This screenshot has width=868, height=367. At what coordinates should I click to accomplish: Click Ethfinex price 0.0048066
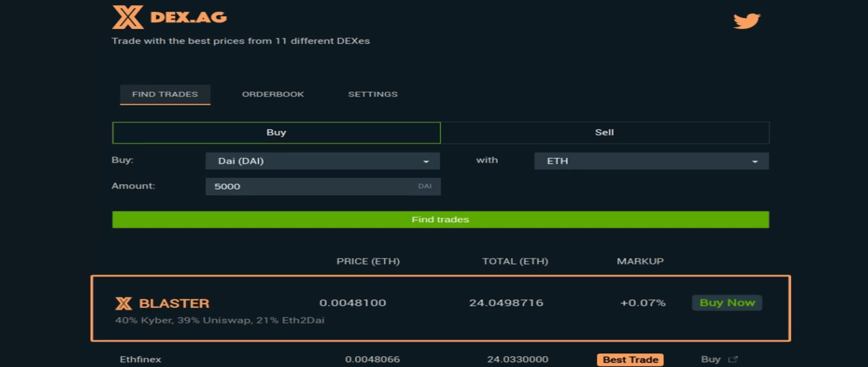[x=372, y=359]
